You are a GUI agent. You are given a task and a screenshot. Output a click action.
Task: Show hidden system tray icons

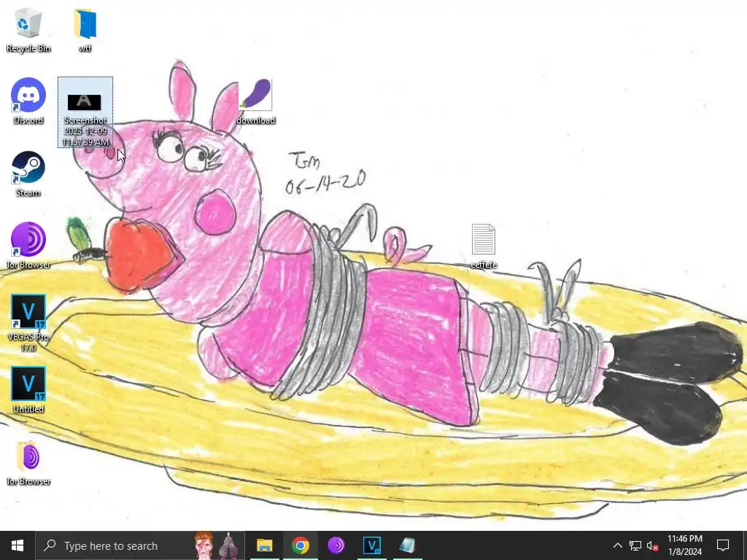click(617, 545)
